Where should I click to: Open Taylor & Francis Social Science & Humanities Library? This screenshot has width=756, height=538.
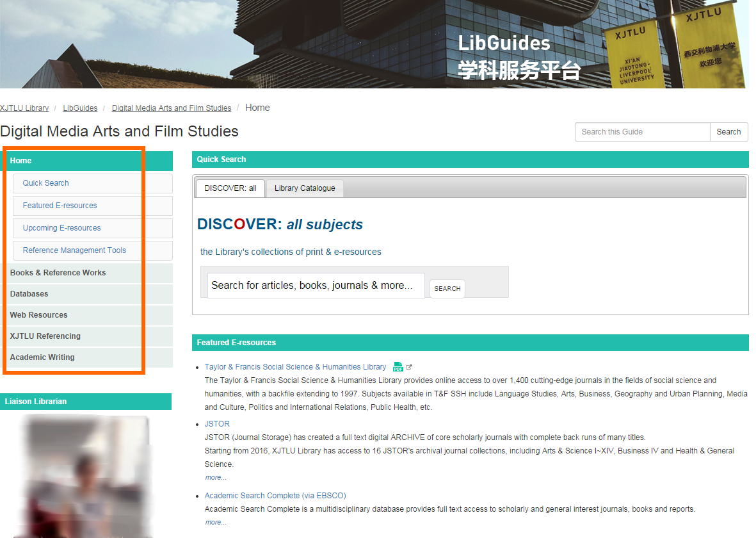point(295,367)
